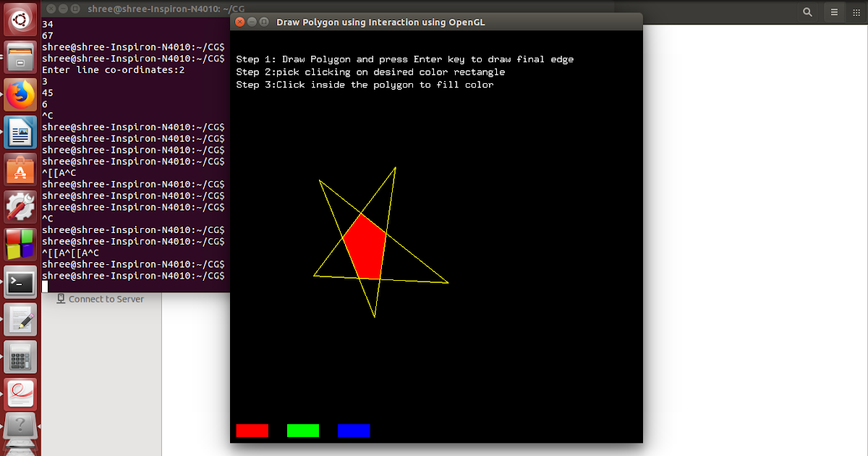Pick the blue color rectangle

(x=353, y=430)
